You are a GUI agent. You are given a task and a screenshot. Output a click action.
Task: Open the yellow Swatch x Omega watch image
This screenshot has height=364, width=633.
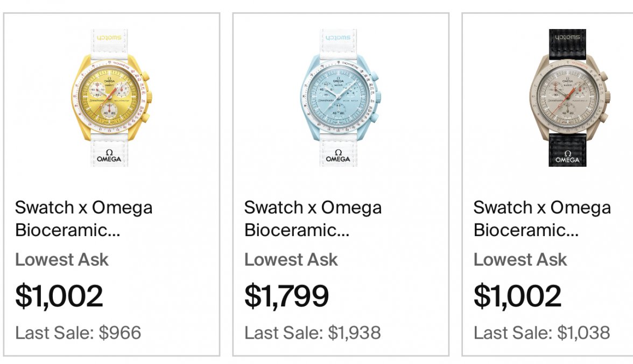point(111,98)
